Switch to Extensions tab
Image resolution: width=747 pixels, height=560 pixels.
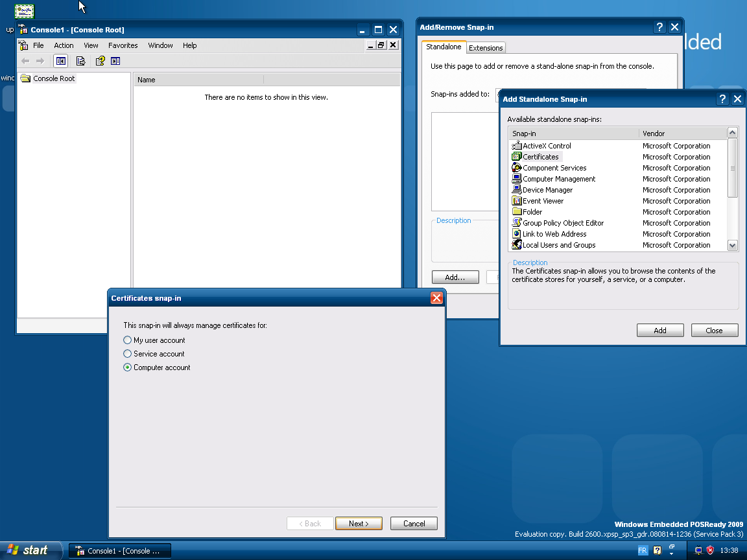(486, 47)
